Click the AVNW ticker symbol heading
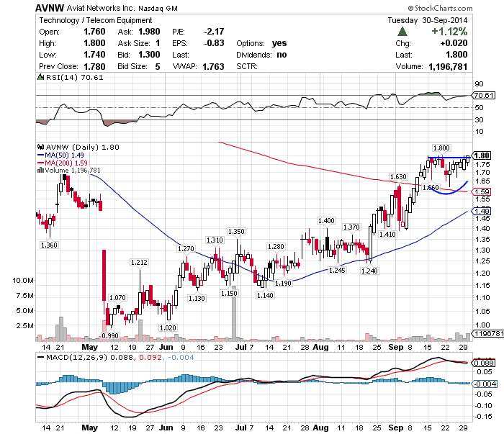The image size is (504, 434). [x=50, y=8]
